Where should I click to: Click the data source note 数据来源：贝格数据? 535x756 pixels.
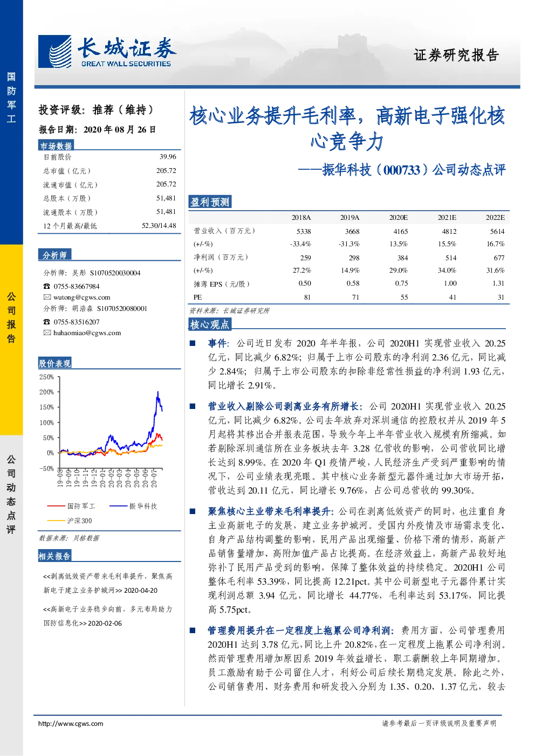[69, 538]
